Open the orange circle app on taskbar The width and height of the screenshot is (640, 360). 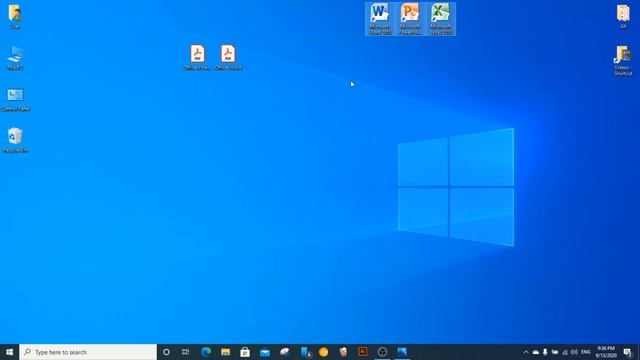tap(323, 352)
